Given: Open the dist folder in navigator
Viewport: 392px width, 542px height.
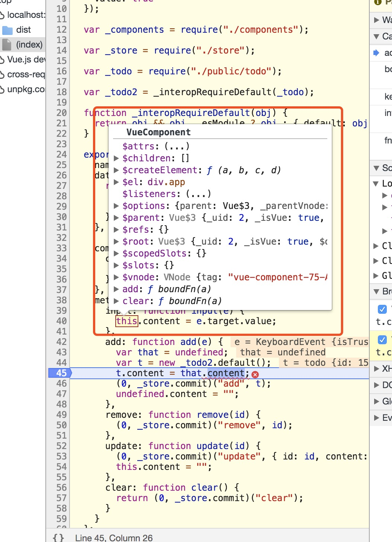Looking at the screenshot, I should tap(23, 30).
